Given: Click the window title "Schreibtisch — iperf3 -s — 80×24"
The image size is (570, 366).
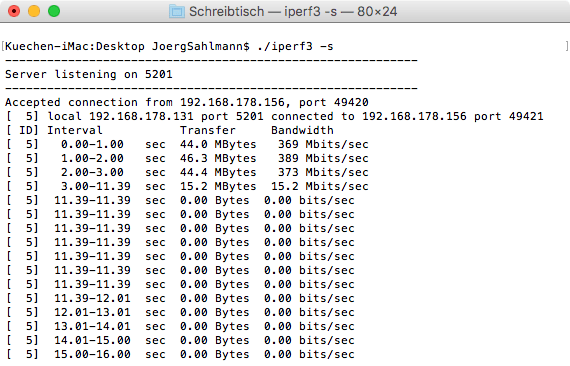Looking at the screenshot, I should 293,12.
